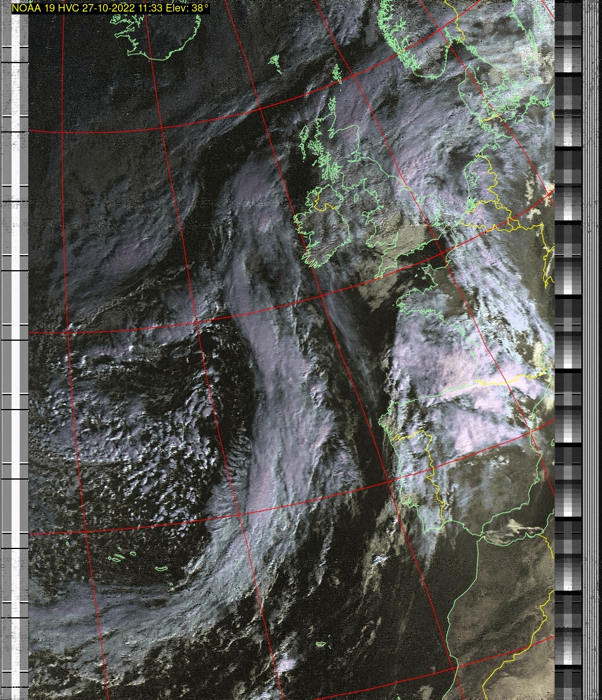Click the yellow NOAA 19 caption text
The height and width of the screenshot is (700, 602).
point(110,9)
